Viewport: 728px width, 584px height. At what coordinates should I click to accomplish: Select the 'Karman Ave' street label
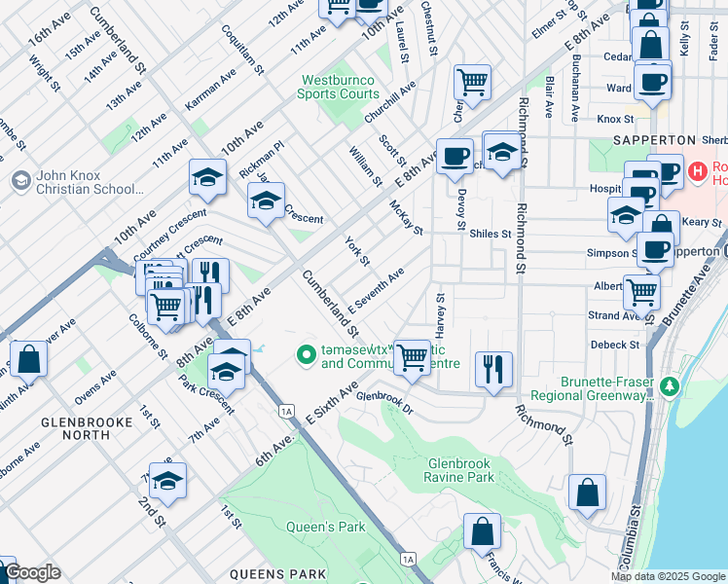point(210,91)
